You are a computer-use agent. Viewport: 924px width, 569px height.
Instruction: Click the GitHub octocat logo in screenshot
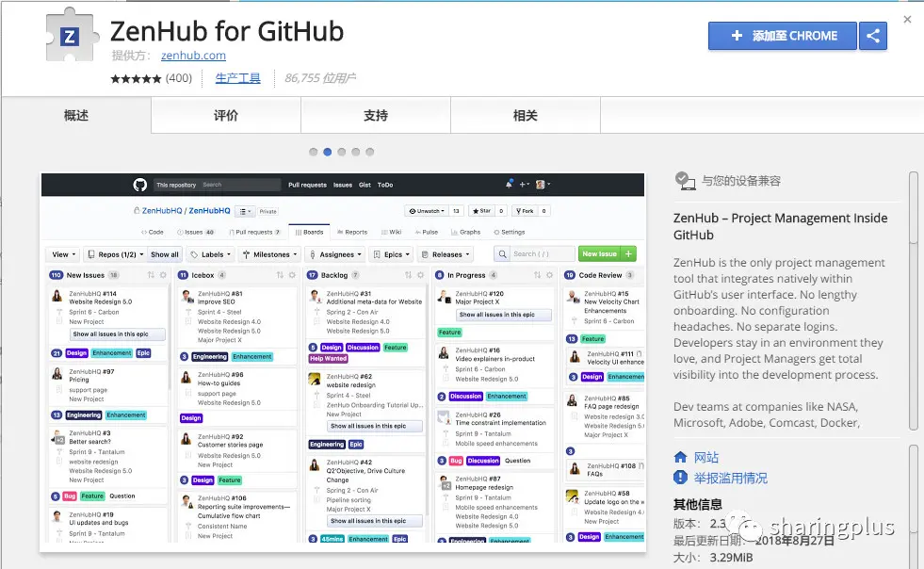click(x=139, y=185)
